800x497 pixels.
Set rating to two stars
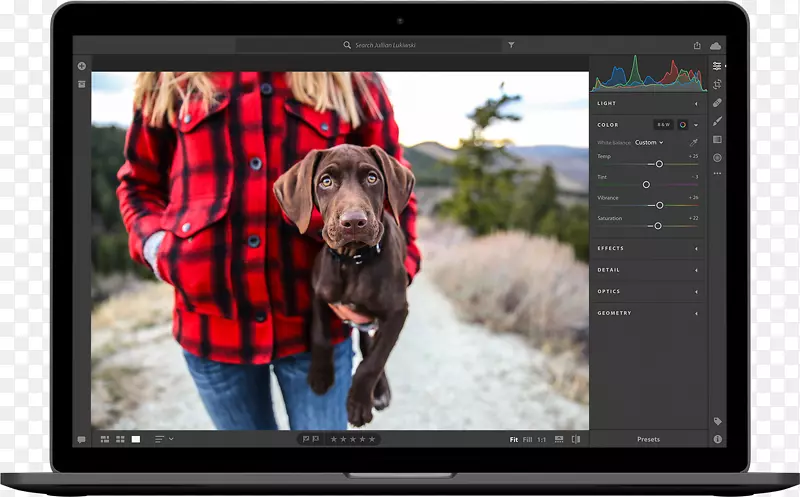click(343, 439)
